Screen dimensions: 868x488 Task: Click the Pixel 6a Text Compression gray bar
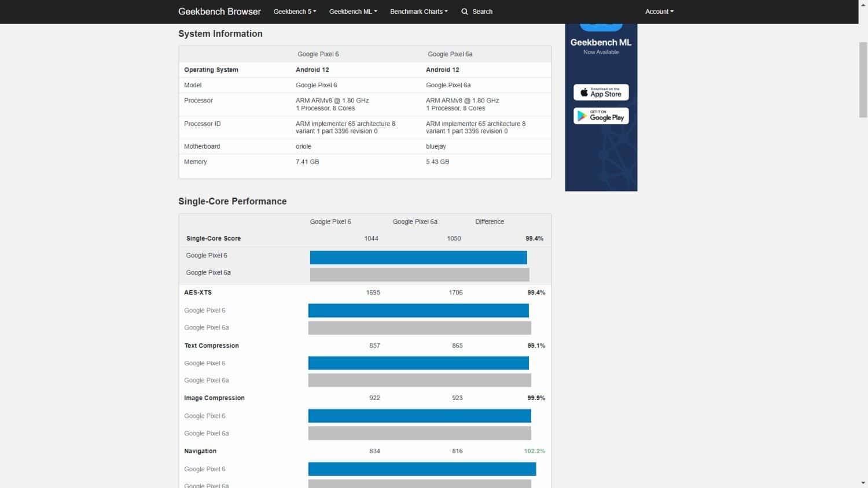pyautogui.click(x=420, y=380)
